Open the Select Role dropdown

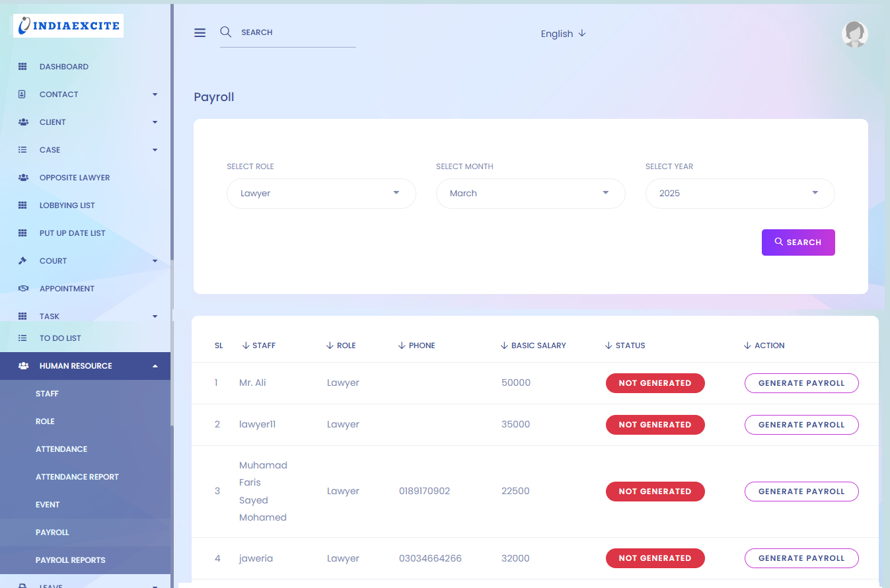click(x=321, y=194)
